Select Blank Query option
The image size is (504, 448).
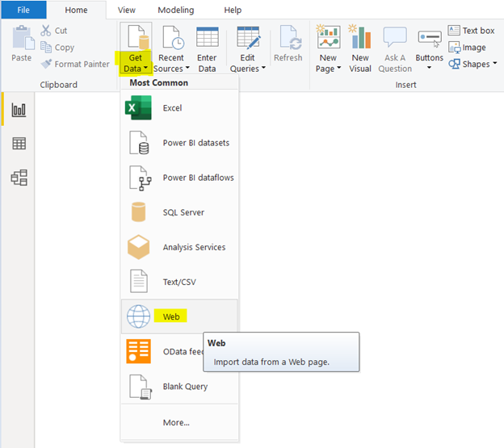coord(179,387)
